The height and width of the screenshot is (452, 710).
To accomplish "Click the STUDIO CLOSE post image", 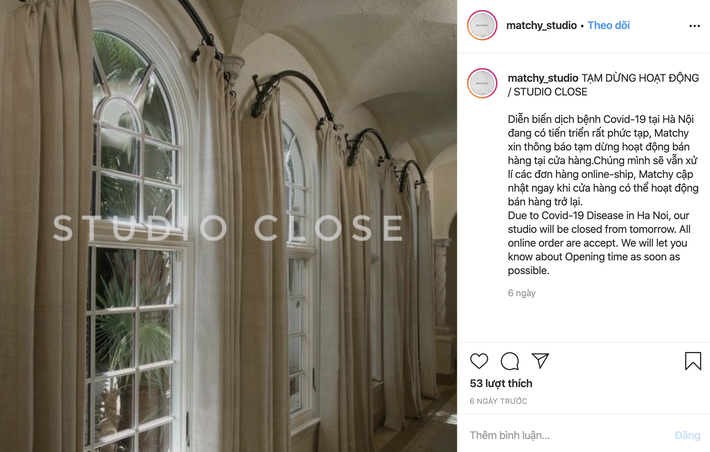I will coord(228,226).
